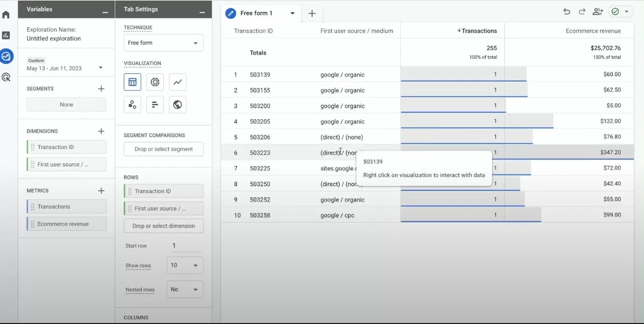Image resolution: width=644 pixels, height=324 pixels.
Task: Click transaction ID 503206 cell
Action: [260, 137]
